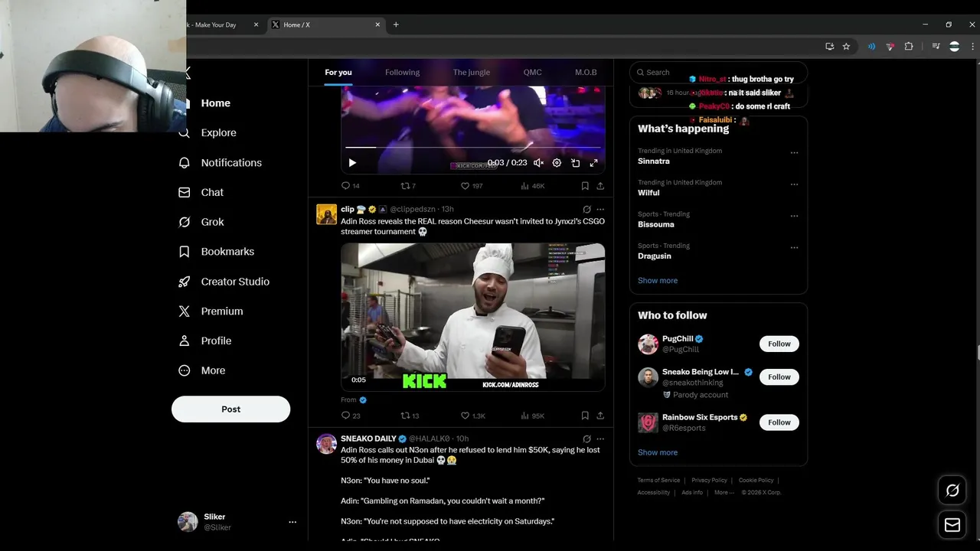The width and height of the screenshot is (980, 551).
Task: Open Grok explain on SNEAKO DAILY post
Action: pos(586,439)
